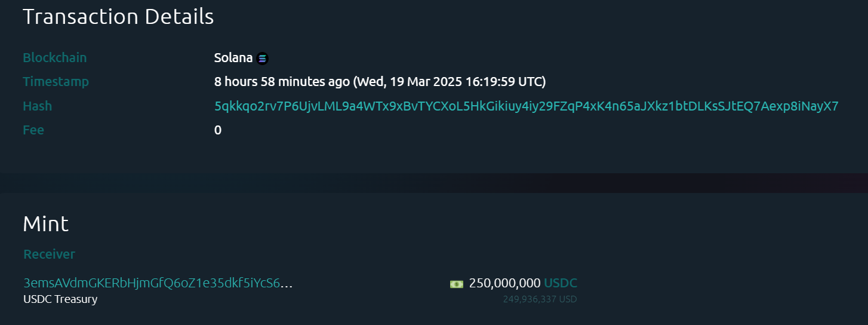
Task: Click the Mint section heading
Action: click(45, 224)
